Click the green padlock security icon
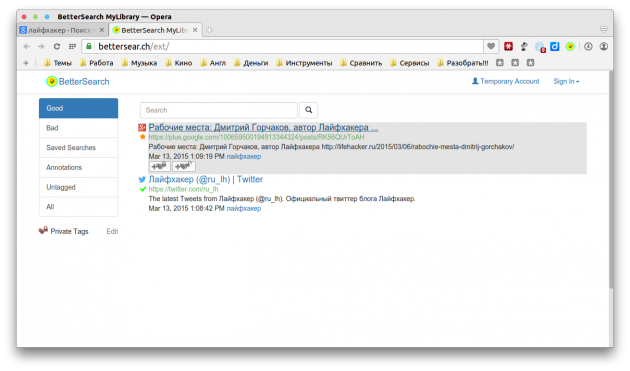The height and width of the screenshot is (371, 630). pos(89,47)
